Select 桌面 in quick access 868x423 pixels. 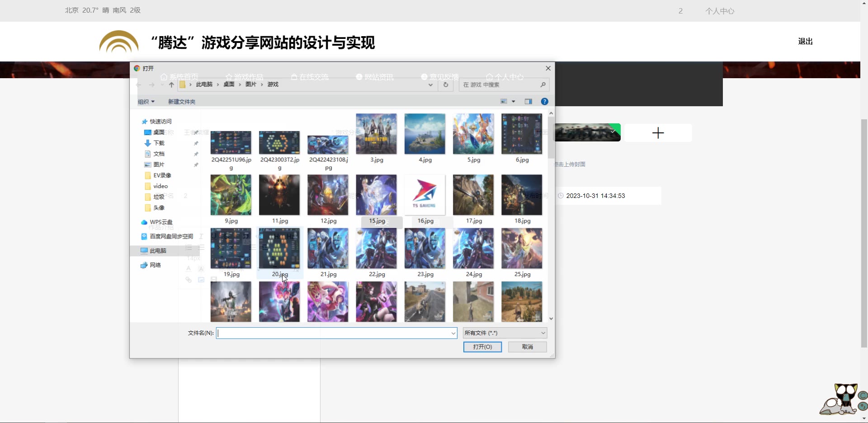pyautogui.click(x=154, y=132)
